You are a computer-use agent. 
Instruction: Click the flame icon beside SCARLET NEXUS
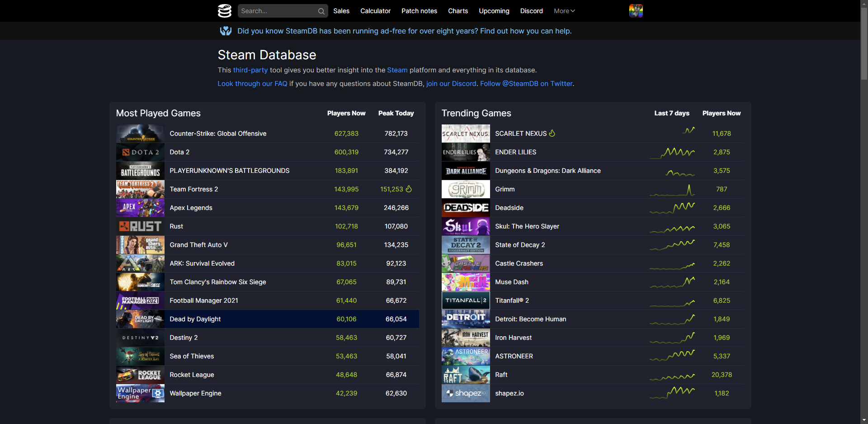[x=552, y=133]
